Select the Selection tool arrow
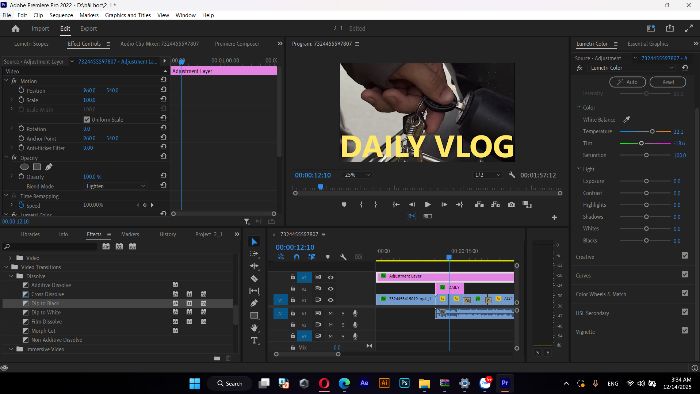This screenshot has width=700, height=394. click(x=254, y=242)
